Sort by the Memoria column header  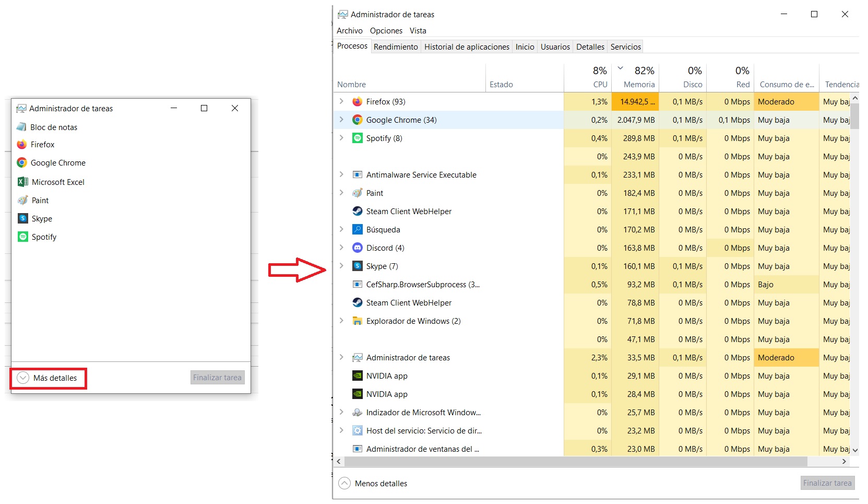[x=635, y=77]
